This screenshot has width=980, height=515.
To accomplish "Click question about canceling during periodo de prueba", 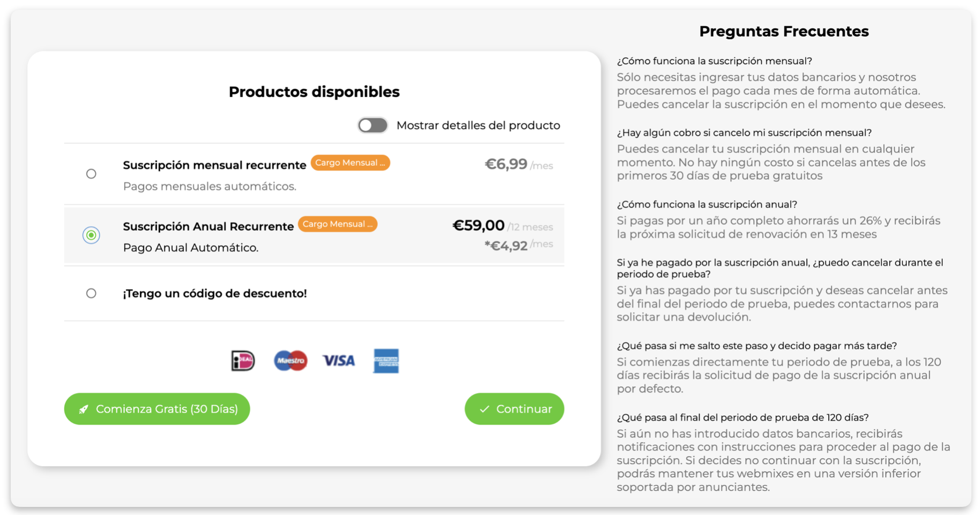I will (779, 268).
